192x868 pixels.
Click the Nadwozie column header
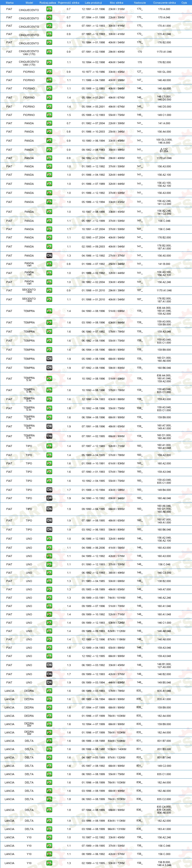(140, 2)
